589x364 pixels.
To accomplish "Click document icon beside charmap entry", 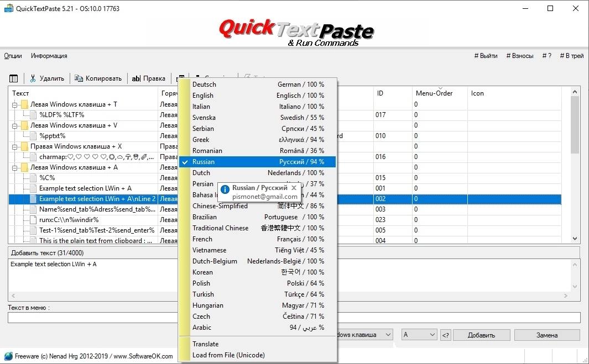I will tap(33, 157).
